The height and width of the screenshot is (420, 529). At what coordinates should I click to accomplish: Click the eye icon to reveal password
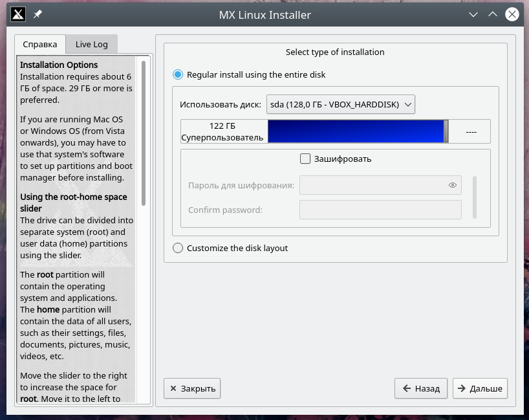453,186
